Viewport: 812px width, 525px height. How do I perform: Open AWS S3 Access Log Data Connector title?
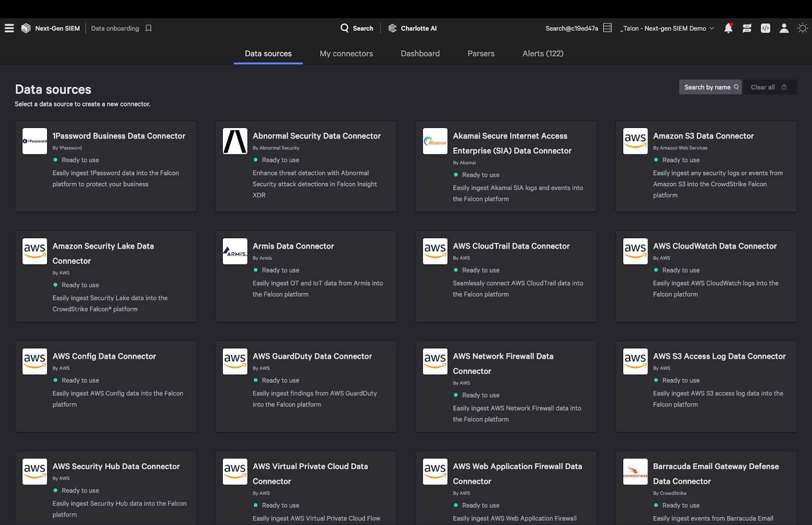[x=719, y=356]
